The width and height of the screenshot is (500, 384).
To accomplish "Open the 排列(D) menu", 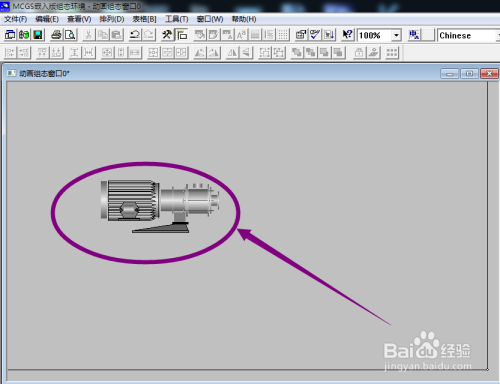I will pos(112,19).
